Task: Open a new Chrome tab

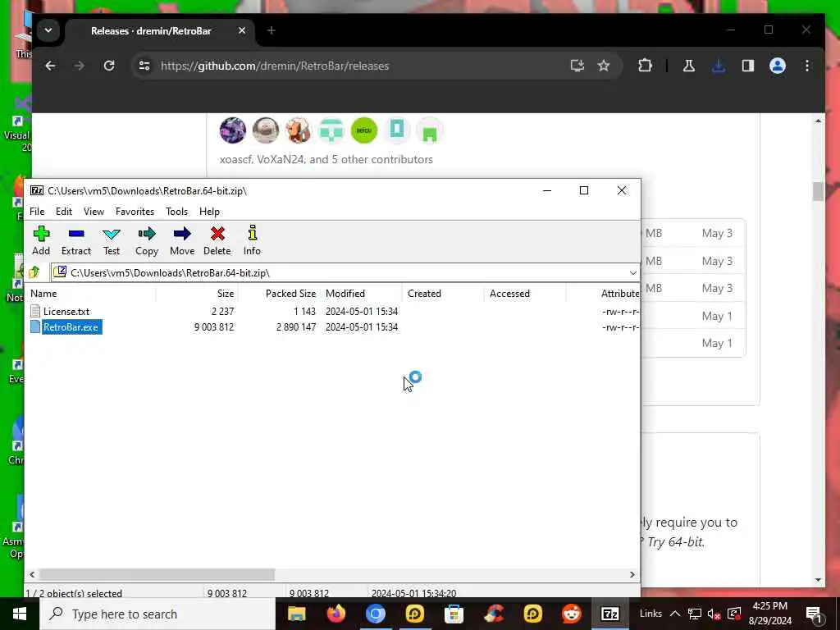Action: (271, 30)
